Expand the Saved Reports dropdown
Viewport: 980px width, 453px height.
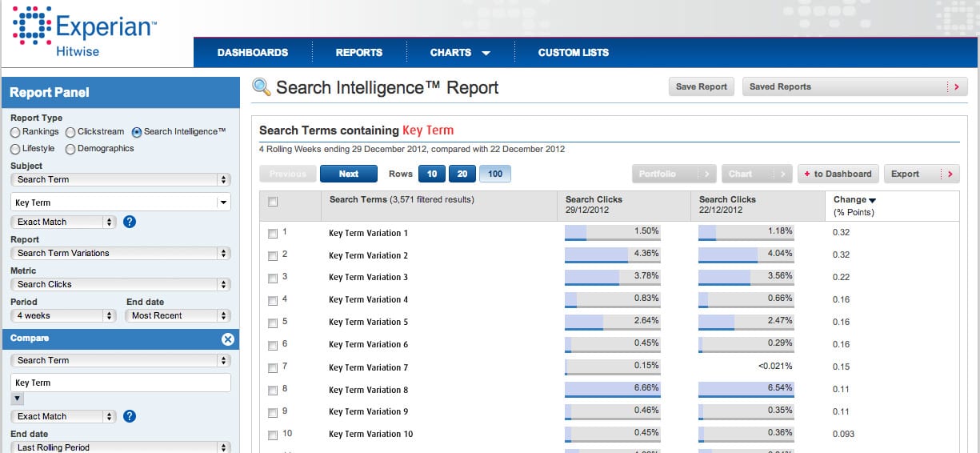point(854,86)
